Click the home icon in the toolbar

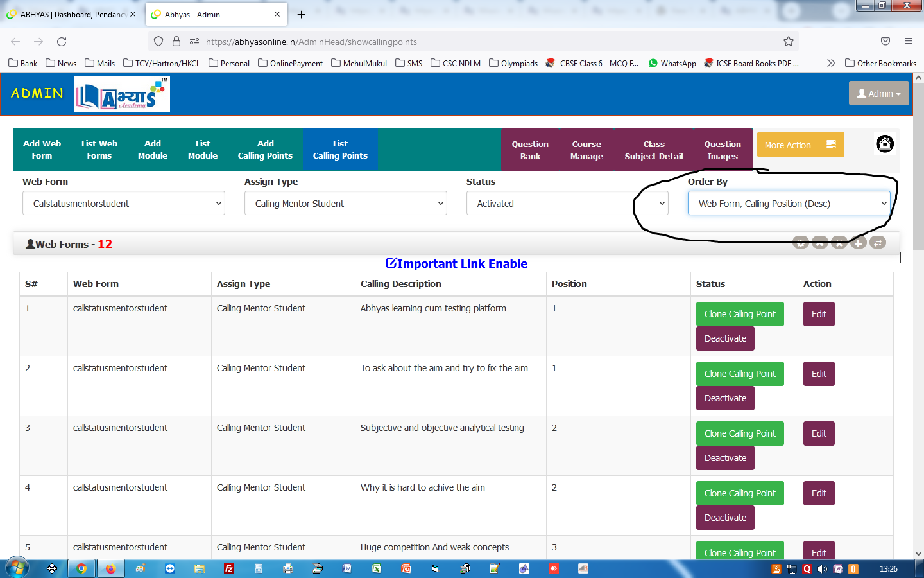point(884,144)
